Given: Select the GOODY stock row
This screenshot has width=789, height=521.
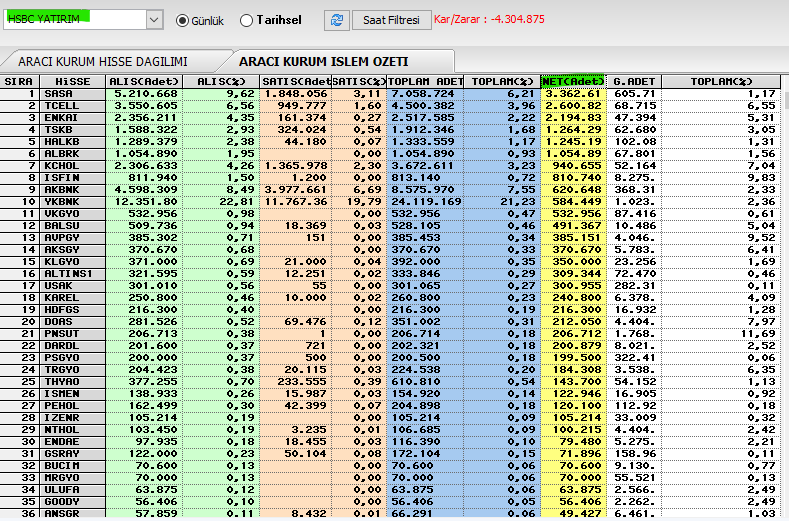Looking at the screenshot, I should [x=390, y=502].
